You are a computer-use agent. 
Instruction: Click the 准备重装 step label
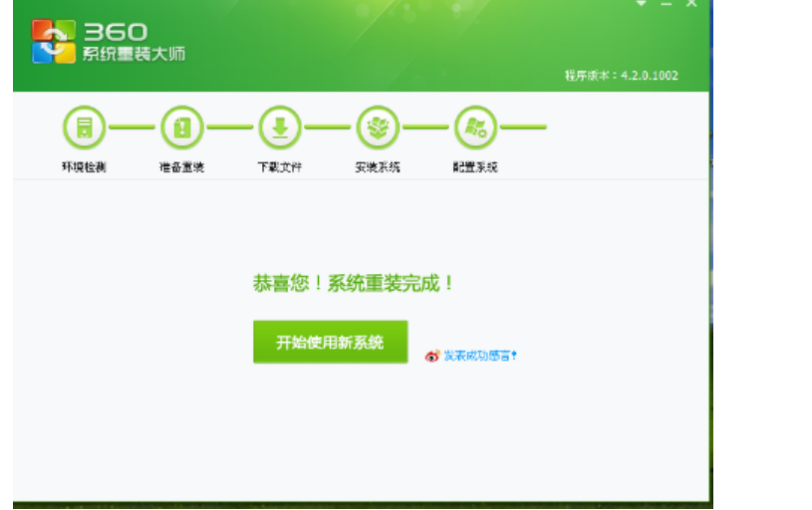181,167
